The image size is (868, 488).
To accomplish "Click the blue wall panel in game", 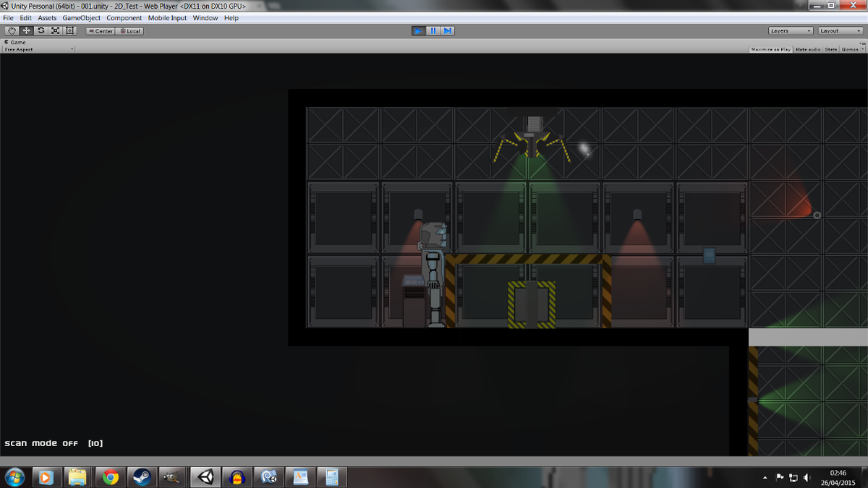I will pos(709,255).
